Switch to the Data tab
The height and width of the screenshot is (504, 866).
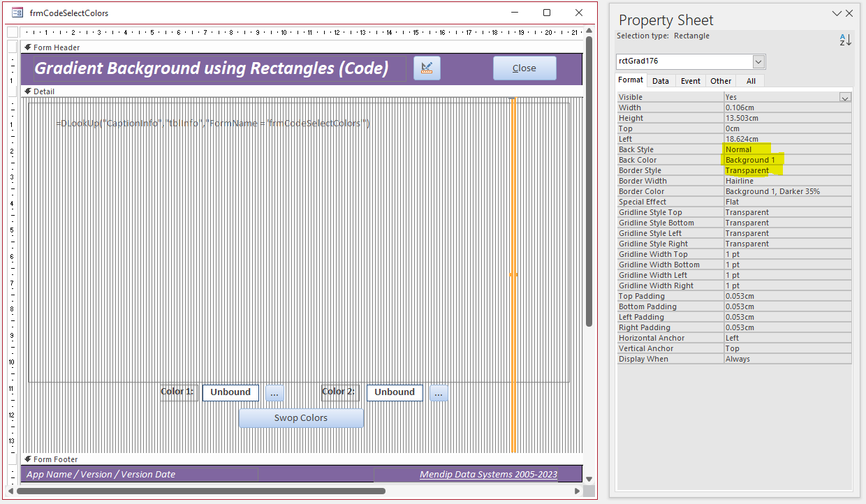click(661, 81)
